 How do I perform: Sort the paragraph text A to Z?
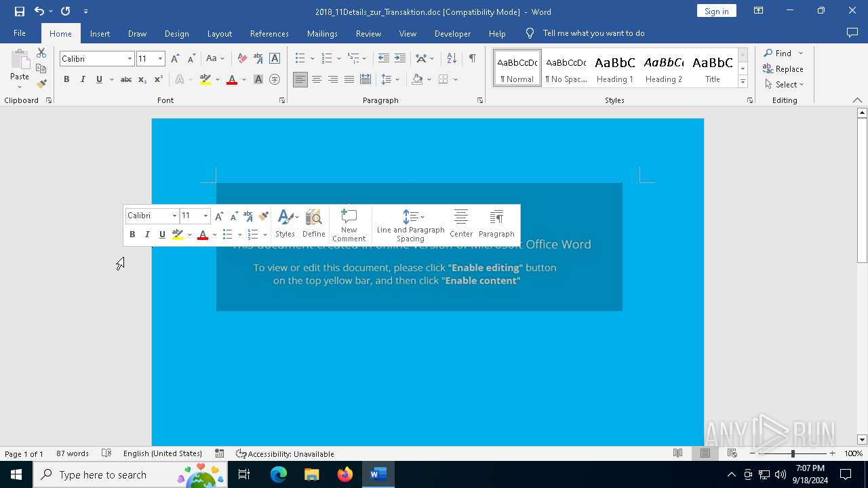click(x=452, y=58)
